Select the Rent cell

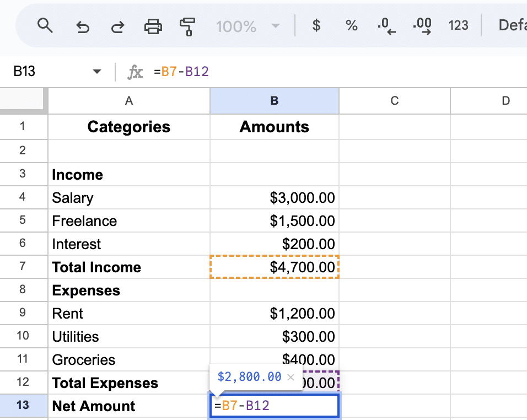pyautogui.click(x=129, y=313)
